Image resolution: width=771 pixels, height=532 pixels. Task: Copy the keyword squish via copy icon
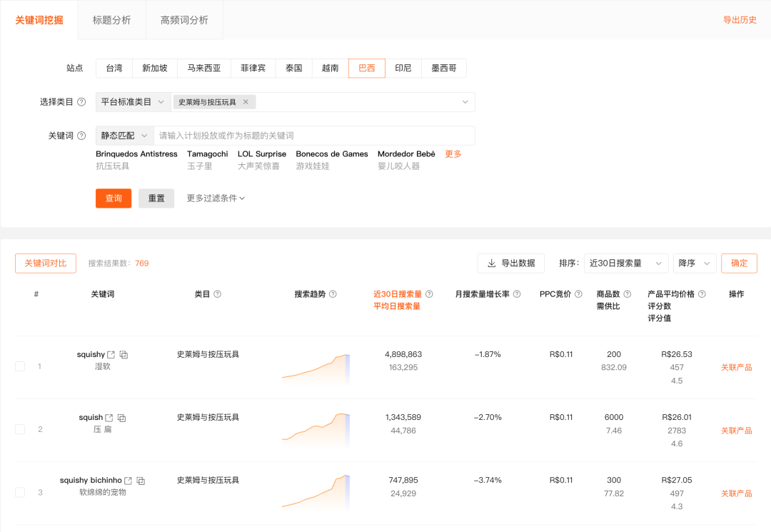click(x=122, y=418)
